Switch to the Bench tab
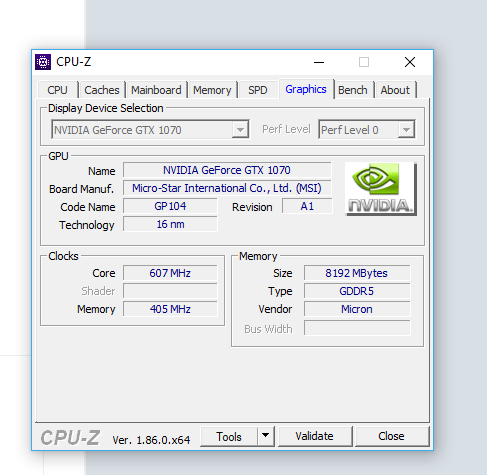This screenshot has width=487, height=475. click(353, 90)
